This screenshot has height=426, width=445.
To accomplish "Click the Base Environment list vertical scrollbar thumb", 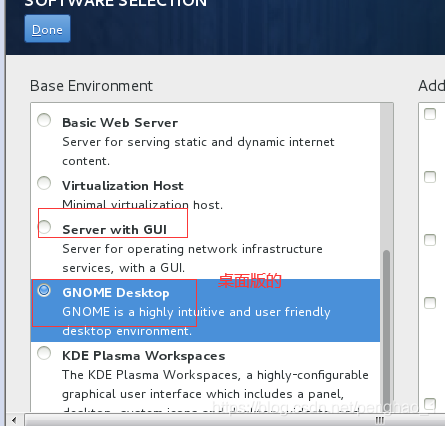I will 386,330.
